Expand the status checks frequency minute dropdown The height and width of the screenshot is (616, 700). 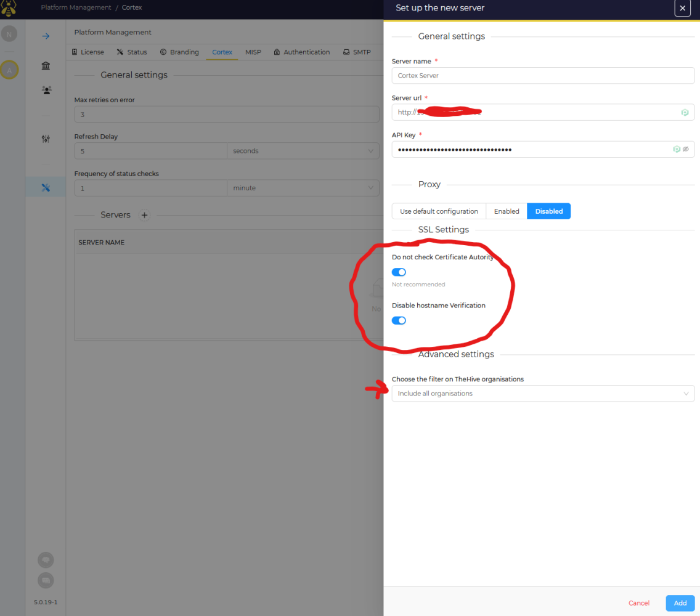point(303,187)
